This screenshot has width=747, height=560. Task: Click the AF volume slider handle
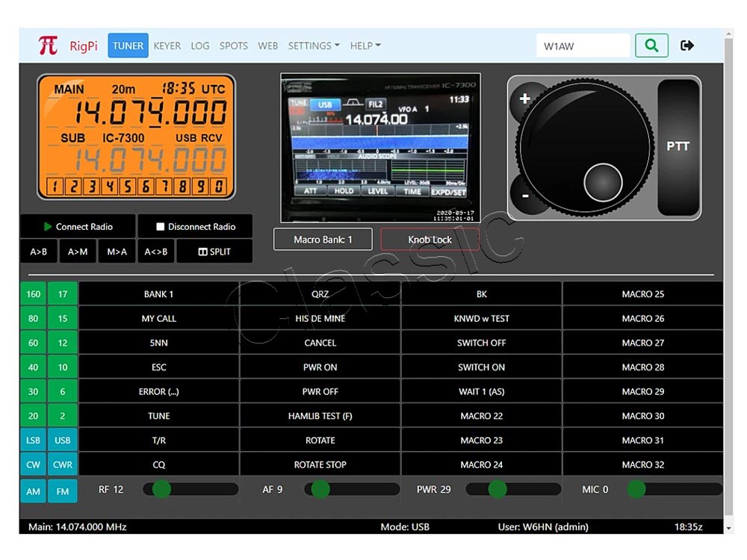click(320, 490)
